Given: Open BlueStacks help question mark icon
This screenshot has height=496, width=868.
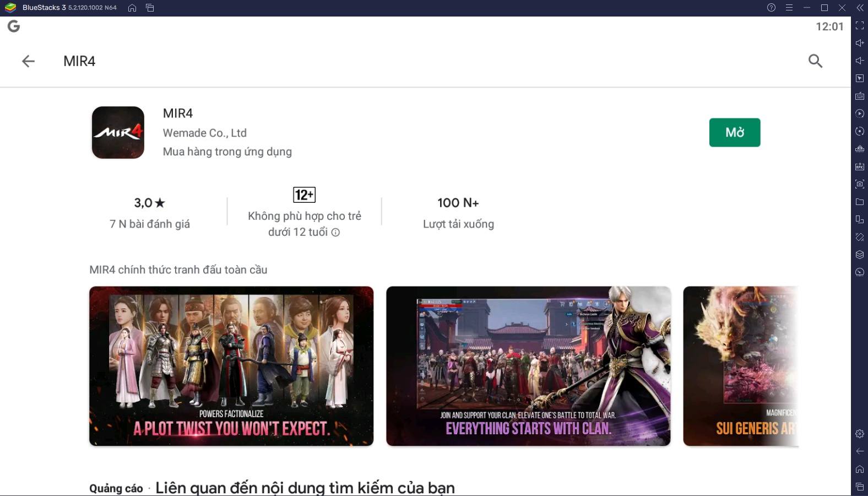Looking at the screenshot, I should pos(771,8).
